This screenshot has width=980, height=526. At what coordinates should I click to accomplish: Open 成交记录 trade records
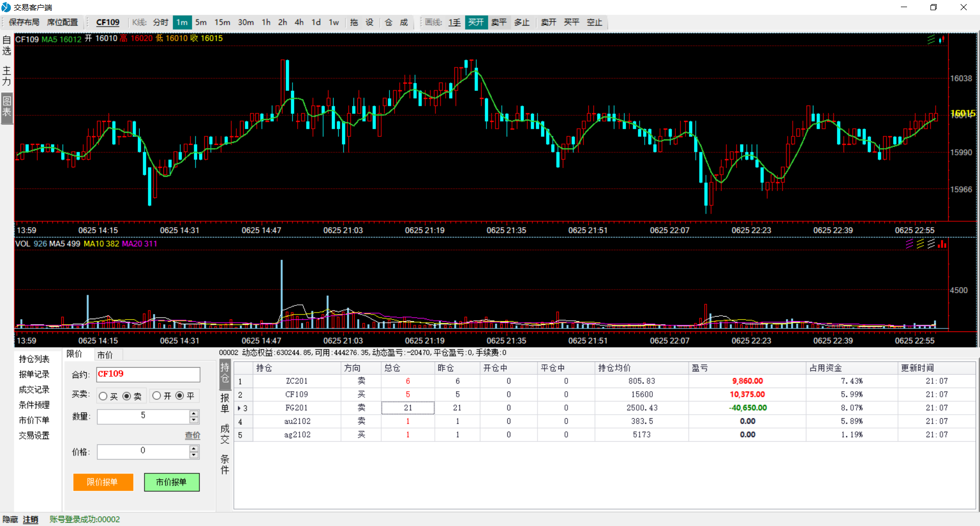pyautogui.click(x=34, y=390)
